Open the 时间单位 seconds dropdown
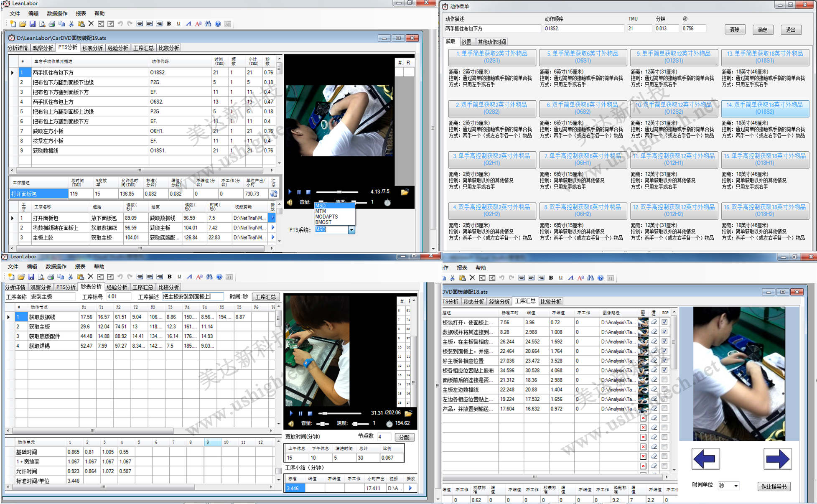The image size is (817, 504). point(736,486)
